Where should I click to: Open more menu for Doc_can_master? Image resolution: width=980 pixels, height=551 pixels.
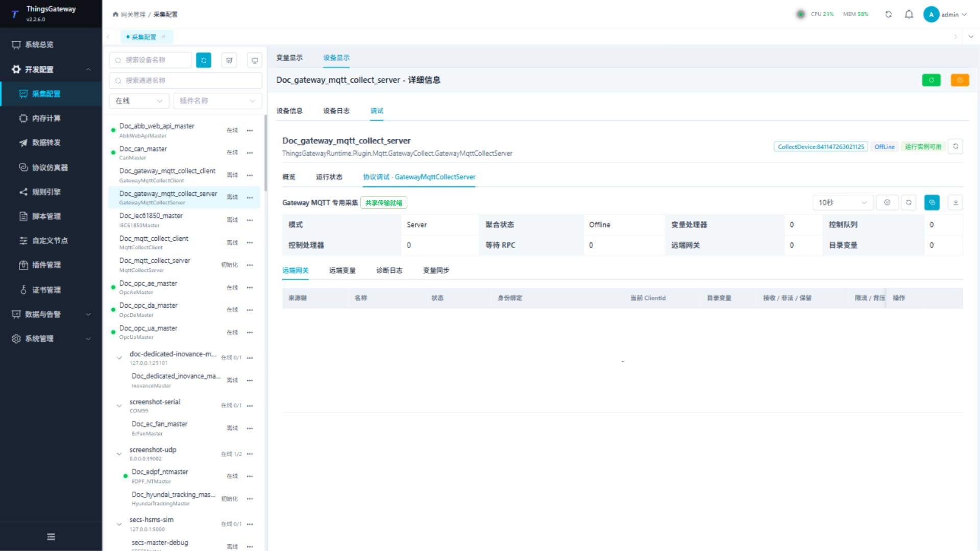pos(250,153)
